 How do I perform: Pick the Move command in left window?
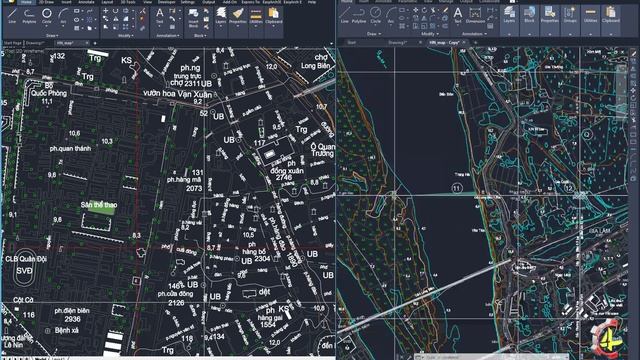[x=106, y=11]
